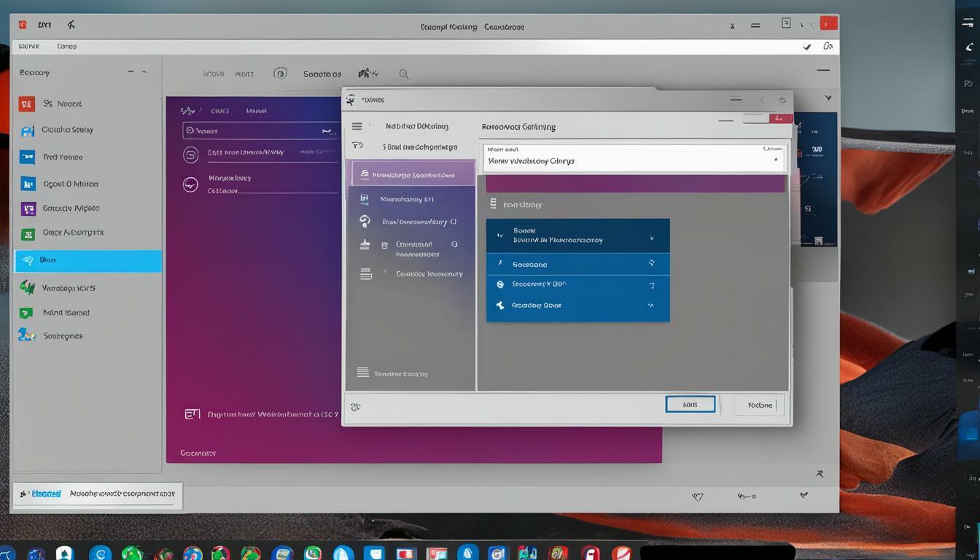This screenshot has height=560, width=980.
Task: Click the second circular icon in the purple panel
Action: tap(190, 184)
